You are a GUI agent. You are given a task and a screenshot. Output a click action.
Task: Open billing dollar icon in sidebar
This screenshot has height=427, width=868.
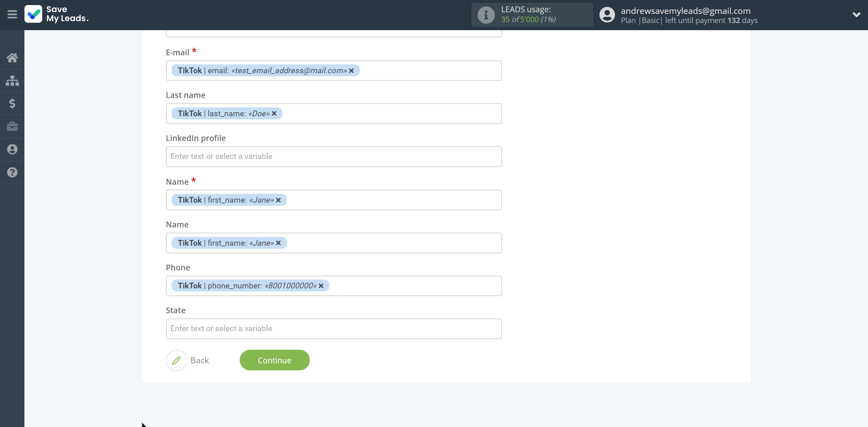[x=12, y=104]
